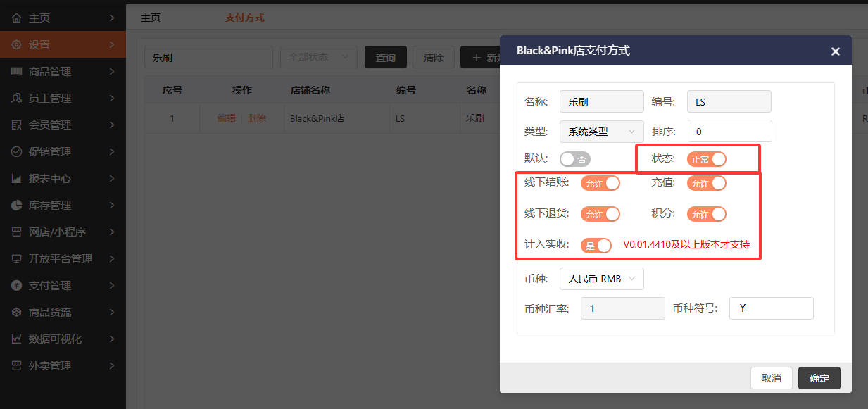Open the 数据可视化 menu item

point(63,339)
